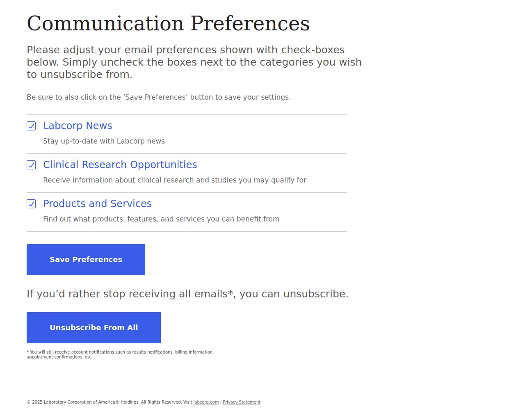
Task: Open the labcorp.com footer link
Action: (206, 402)
